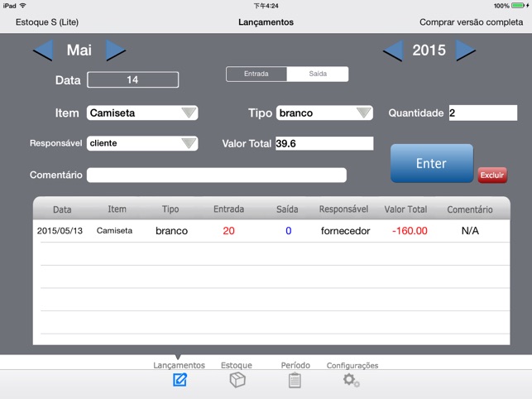Focus the Quantidade input field
The height and width of the screenshot is (399, 532).
pyautogui.click(x=483, y=113)
